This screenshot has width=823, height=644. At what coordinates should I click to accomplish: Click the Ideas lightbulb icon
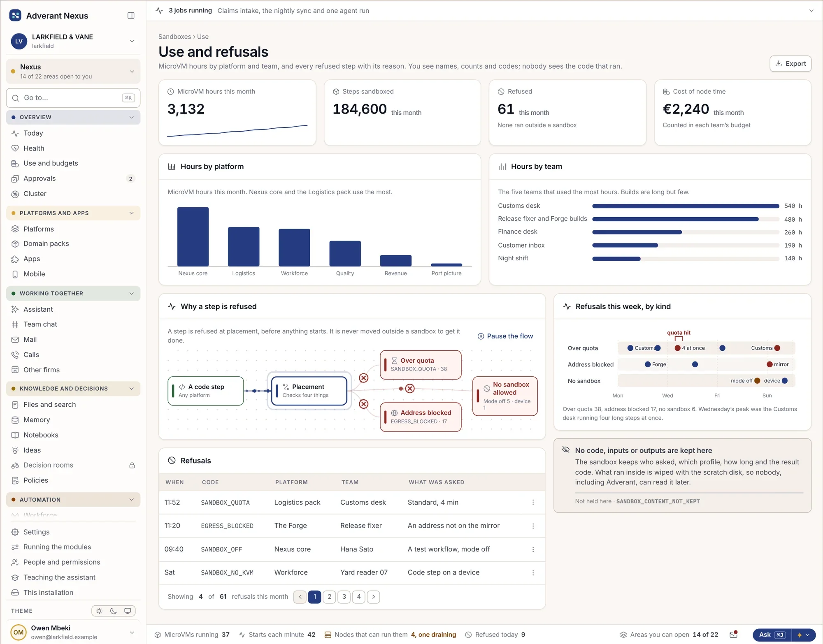[15, 450]
